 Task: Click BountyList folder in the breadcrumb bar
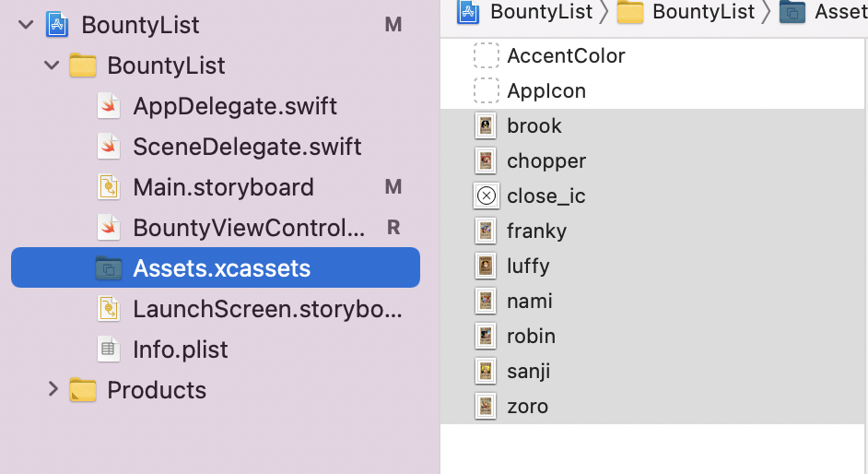point(703,11)
